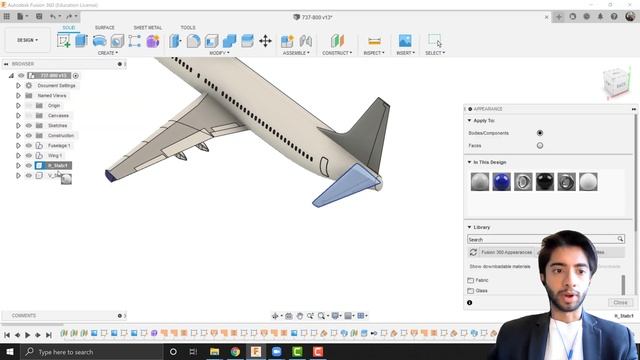
Task: Open the CREATE dropdown menu
Action: click(x=108, y=53)
